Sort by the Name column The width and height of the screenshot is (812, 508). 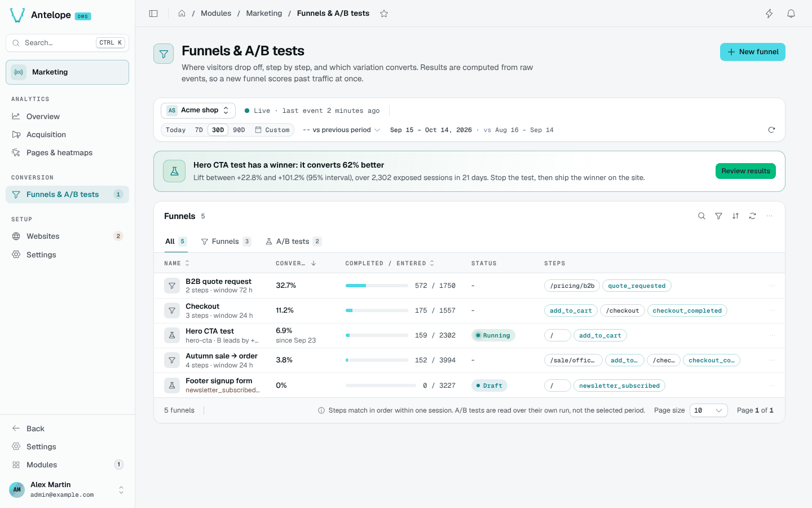(x=176, y=263)
